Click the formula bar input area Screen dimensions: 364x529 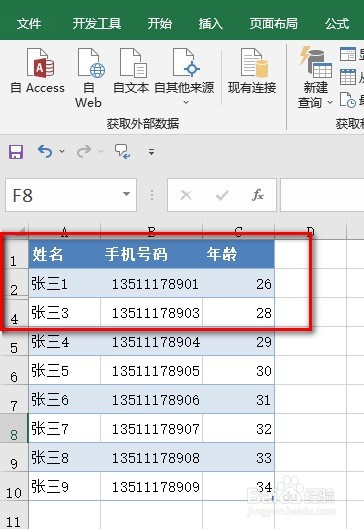pos(322,195)
